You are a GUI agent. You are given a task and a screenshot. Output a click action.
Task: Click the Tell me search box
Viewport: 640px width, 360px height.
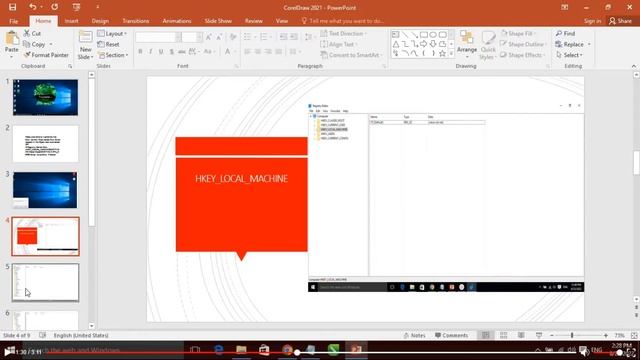(x=343, y=21)
